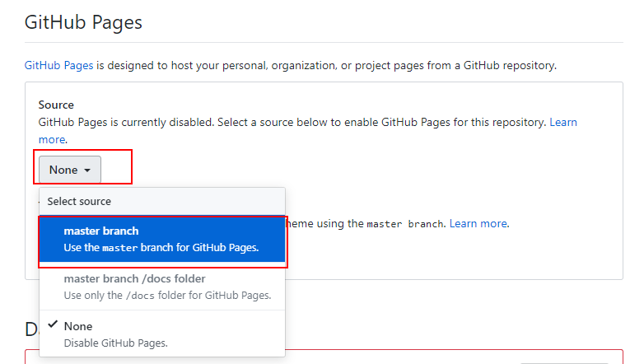
Task: Click the Source section label
Action: click(x=56, y=105)
